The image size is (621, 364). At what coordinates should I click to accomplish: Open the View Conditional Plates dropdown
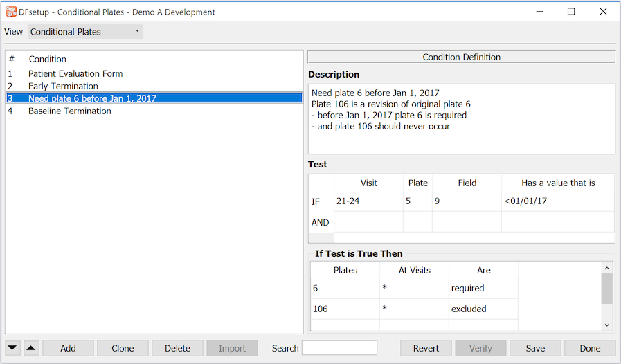coord(85,32)
